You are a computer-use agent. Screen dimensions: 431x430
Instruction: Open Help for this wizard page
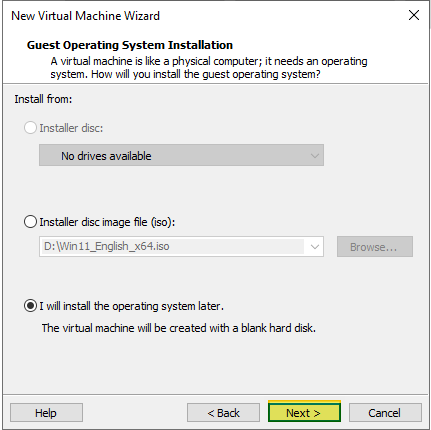point(46,413)
